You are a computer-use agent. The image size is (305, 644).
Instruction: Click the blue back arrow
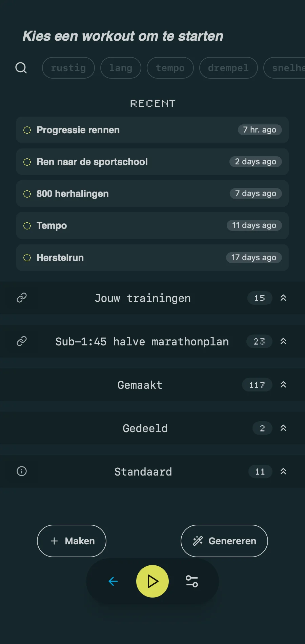click(113, 581)
